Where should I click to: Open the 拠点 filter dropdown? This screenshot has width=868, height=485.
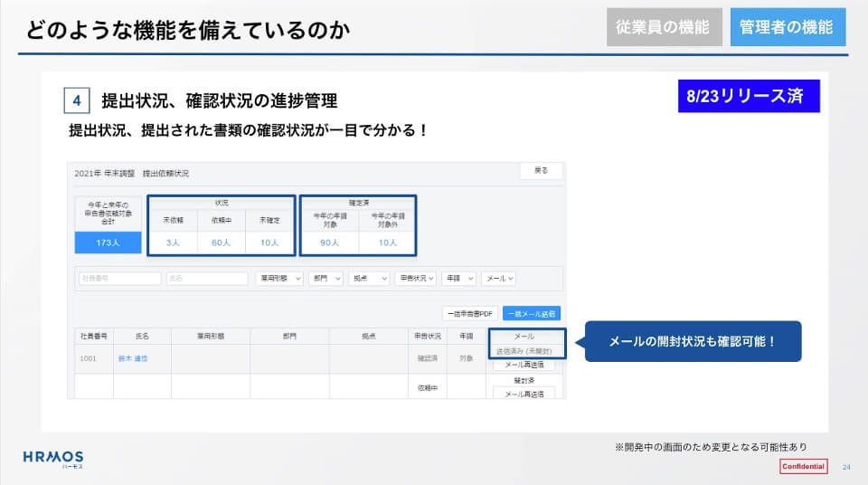coord(369,279)
